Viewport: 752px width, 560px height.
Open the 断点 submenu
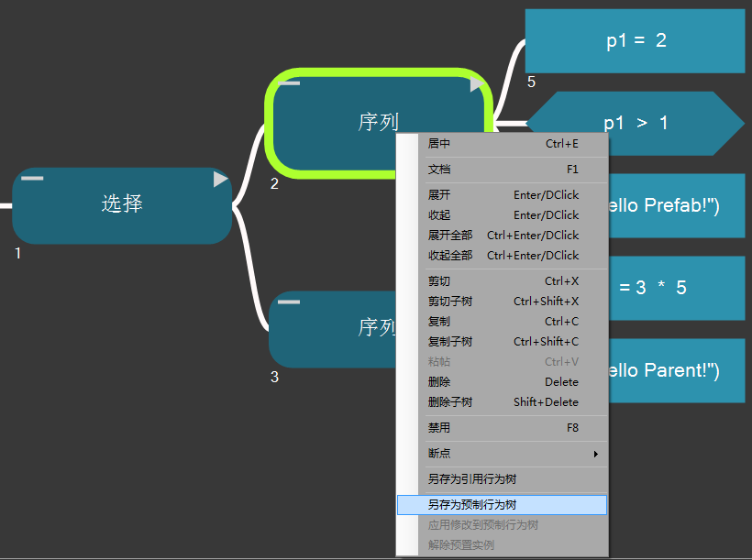tap(503, 454)
